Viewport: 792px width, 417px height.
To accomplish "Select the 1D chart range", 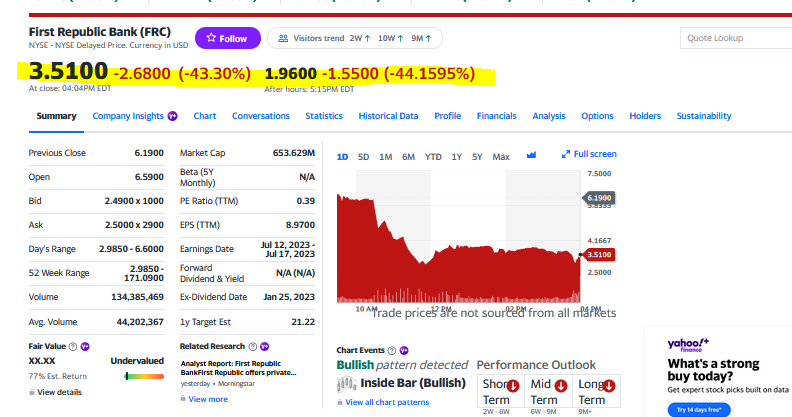I will tap(342, 157).
